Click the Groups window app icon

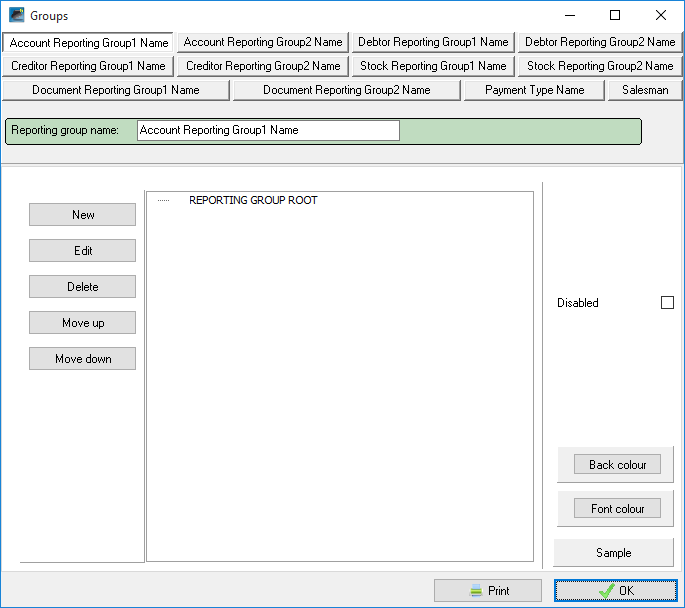(x=16, y=15)
